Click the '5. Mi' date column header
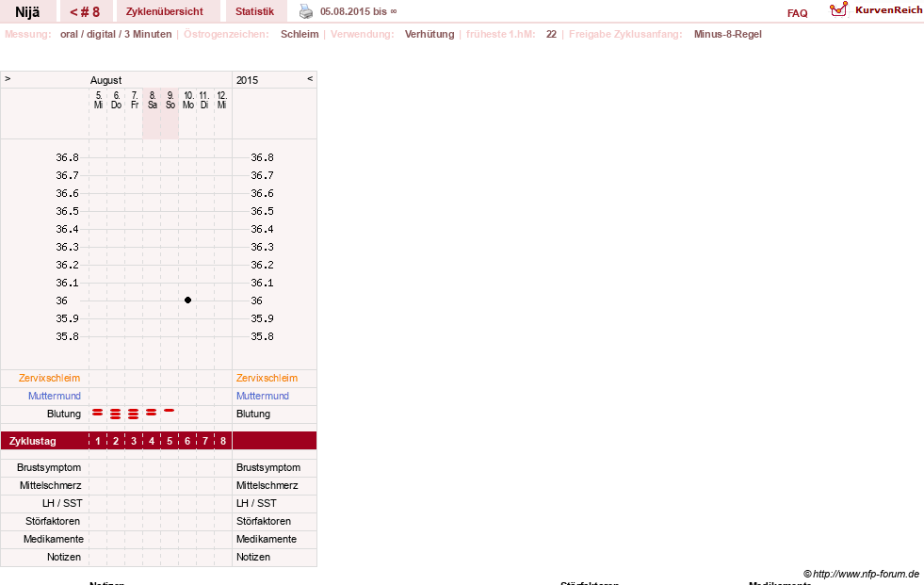This screenshot has width=924, height=585. [98, 100]
